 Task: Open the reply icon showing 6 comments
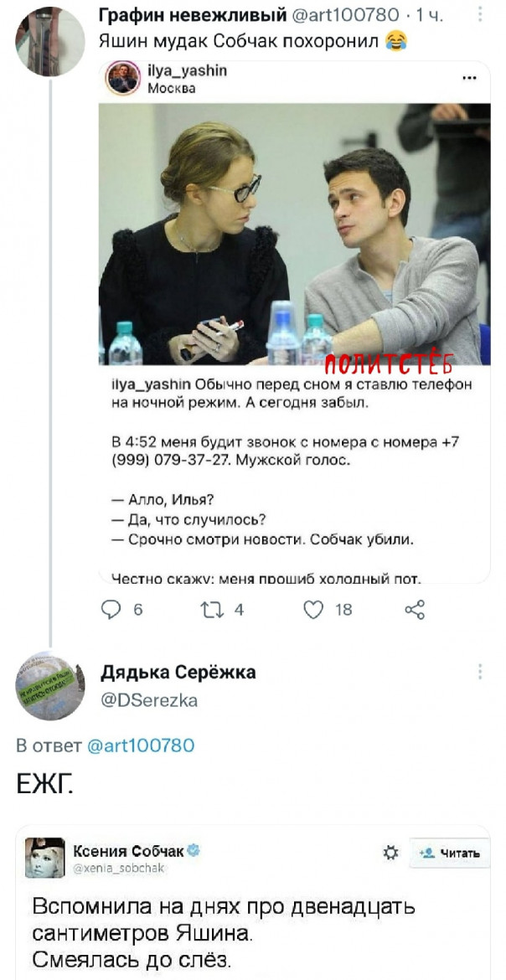111,610
